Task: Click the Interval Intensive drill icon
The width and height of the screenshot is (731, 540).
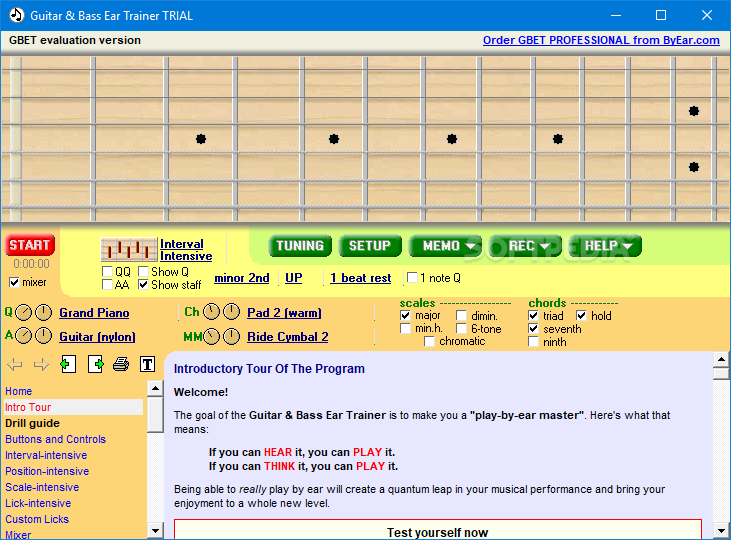Action: tap(129, 249)
